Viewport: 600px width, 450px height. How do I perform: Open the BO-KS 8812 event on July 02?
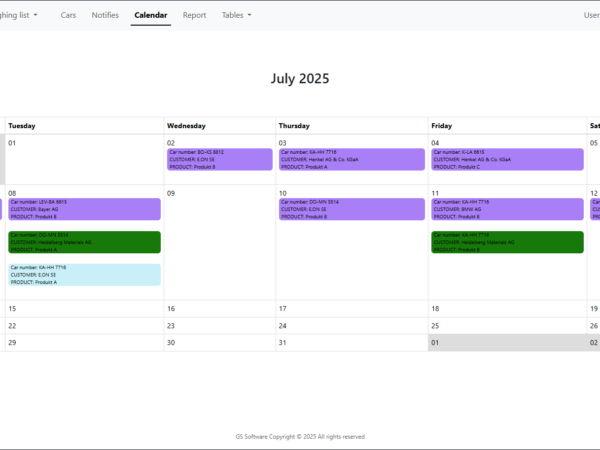pos(220,160)
